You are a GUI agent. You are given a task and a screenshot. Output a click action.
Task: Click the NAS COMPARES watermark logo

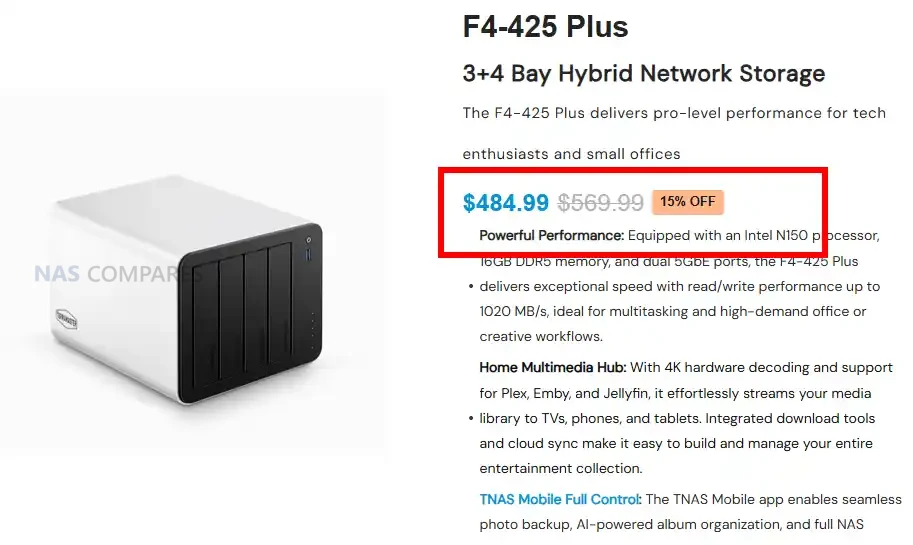(105, 273)
